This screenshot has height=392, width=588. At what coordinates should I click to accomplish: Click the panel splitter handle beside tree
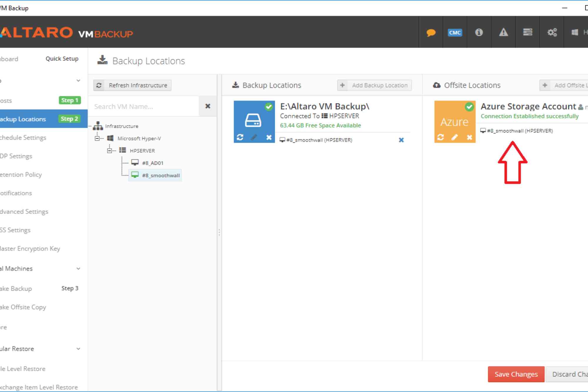pyautogui.click(x=219, y=233)
